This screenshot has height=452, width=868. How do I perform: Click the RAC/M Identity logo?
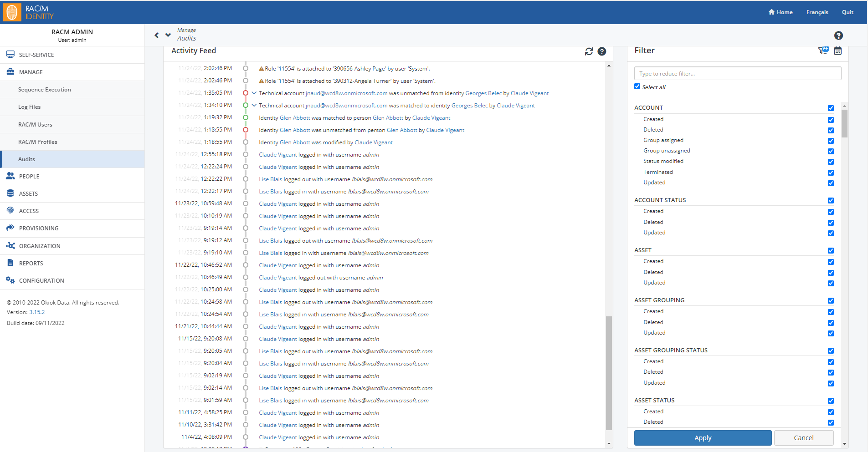pyautogui.click(x=29, y=12)
